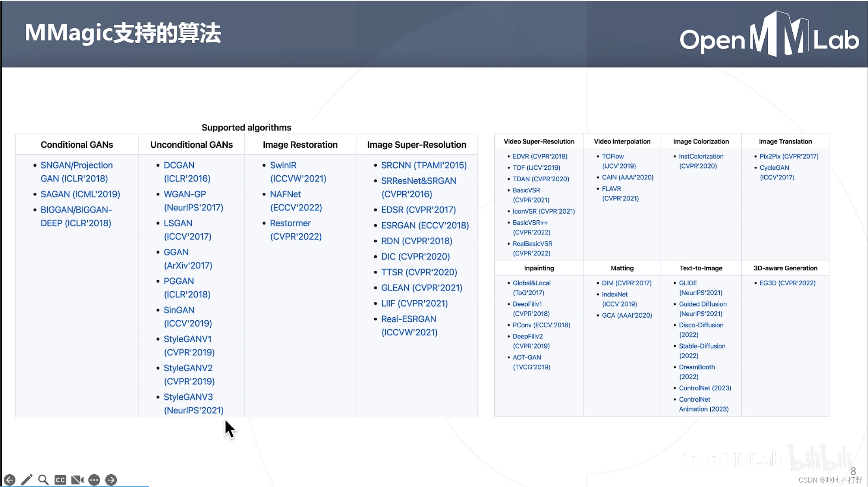Click DIC (CVPR'2020) entry
868x487 pixels.
coord(415,257)
